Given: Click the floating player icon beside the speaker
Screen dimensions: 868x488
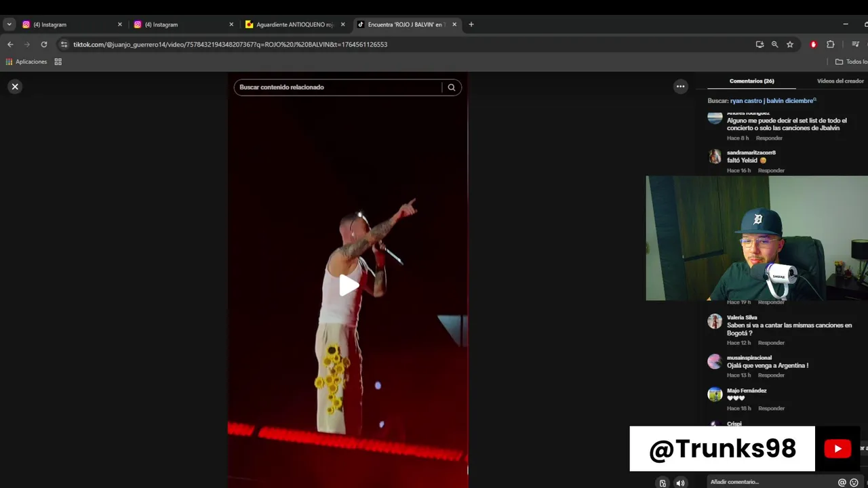Looking at the screenshot, I should (x=663, y=483).
